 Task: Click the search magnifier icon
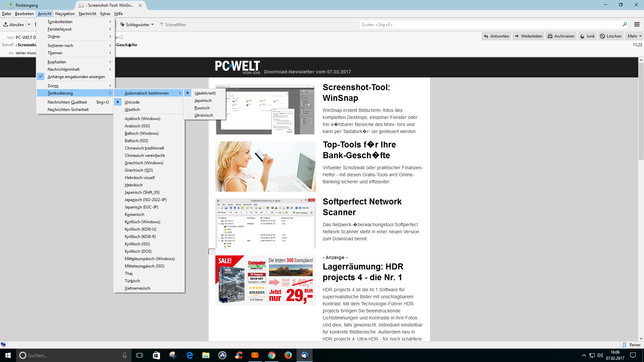pos(625,24)
